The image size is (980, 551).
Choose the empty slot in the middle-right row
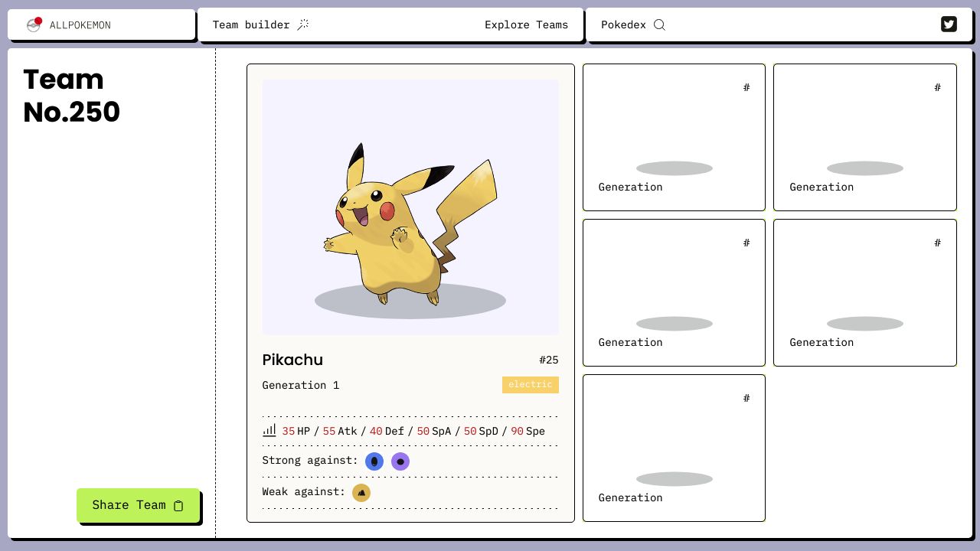864,292
